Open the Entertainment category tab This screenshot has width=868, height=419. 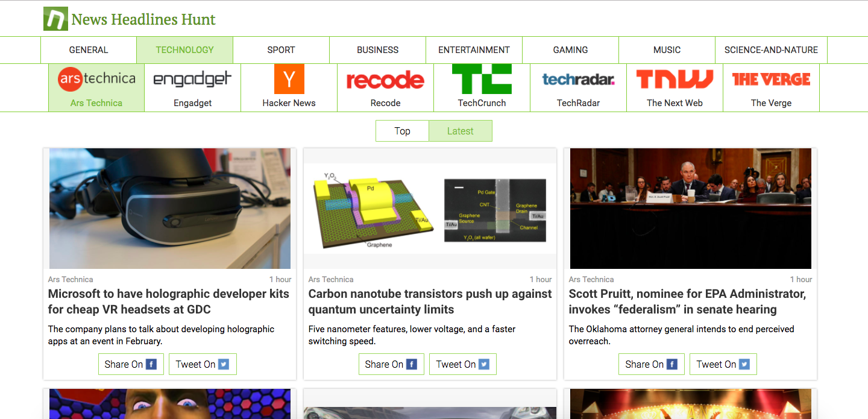[474, 50]
